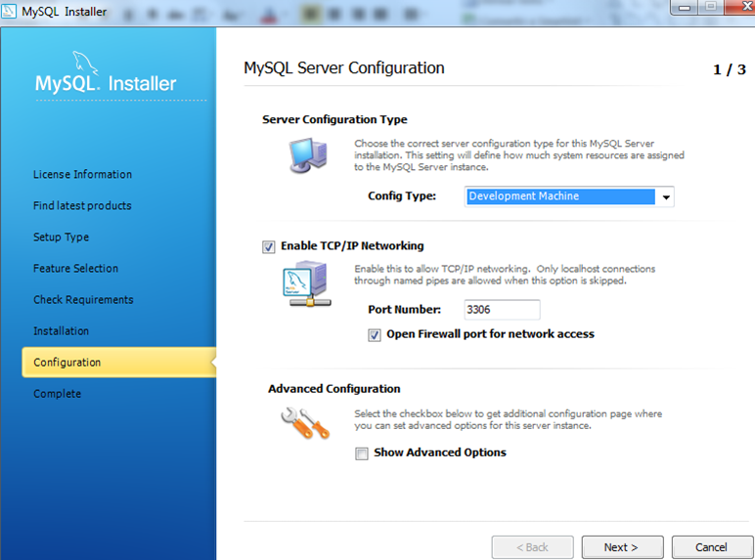Click the Port Number input field
The image size is (755, 560).
502,310
